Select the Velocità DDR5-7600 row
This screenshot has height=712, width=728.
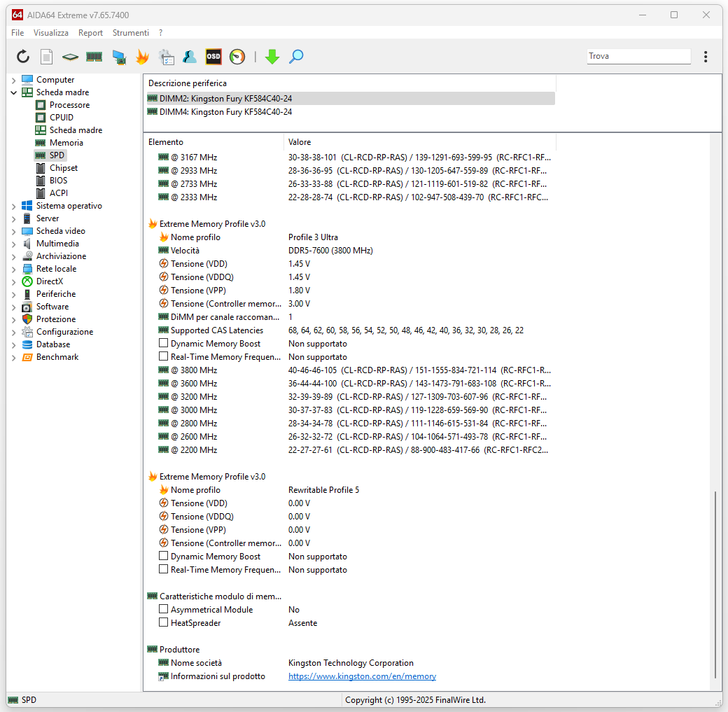click(x=351, y=251)
